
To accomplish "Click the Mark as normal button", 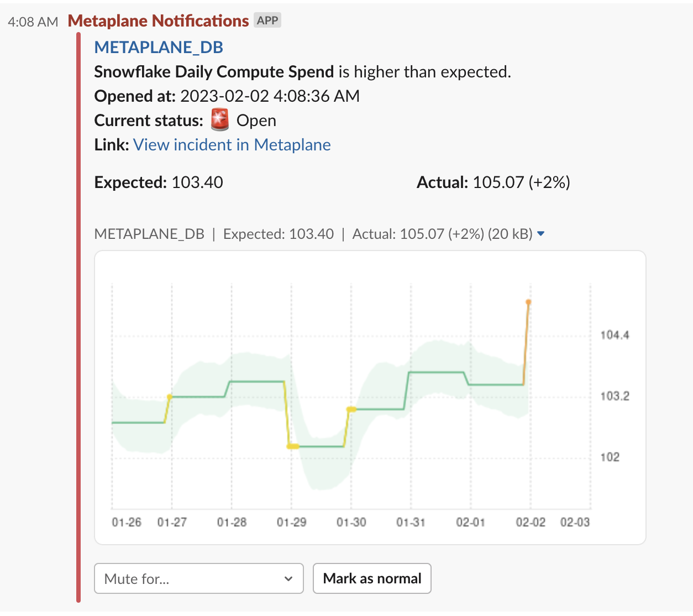I will (372, 578).
